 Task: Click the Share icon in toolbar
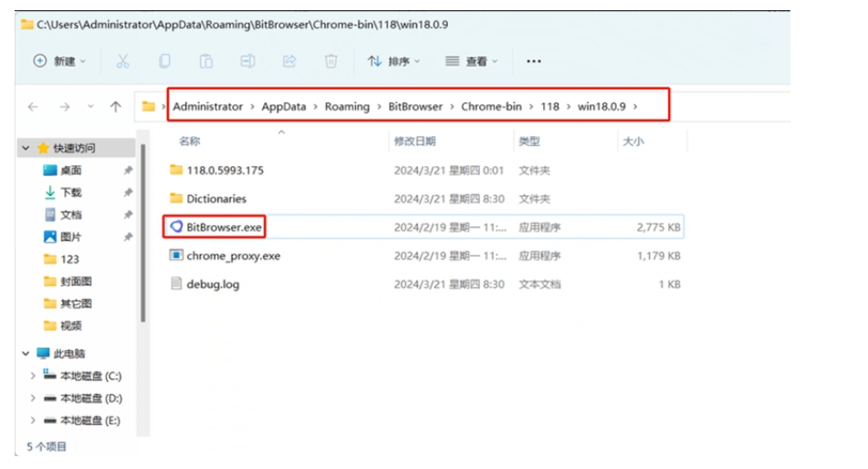point(289,61)
